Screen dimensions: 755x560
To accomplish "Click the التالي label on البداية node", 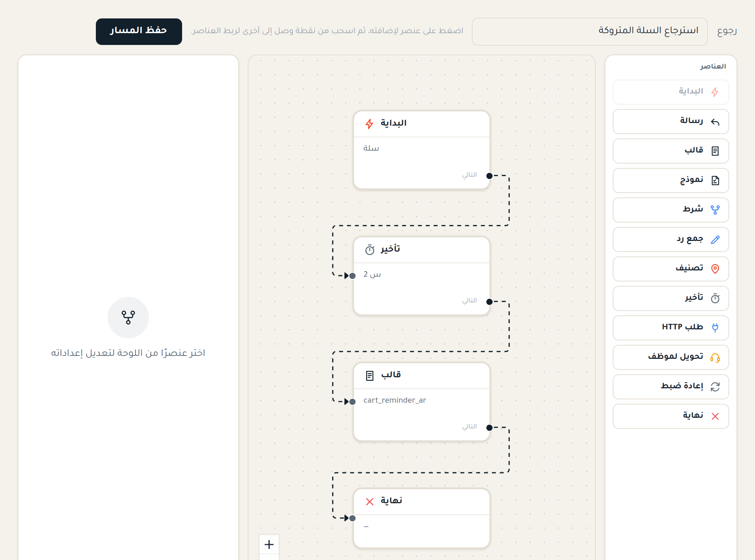I will (x=470, y=175).
